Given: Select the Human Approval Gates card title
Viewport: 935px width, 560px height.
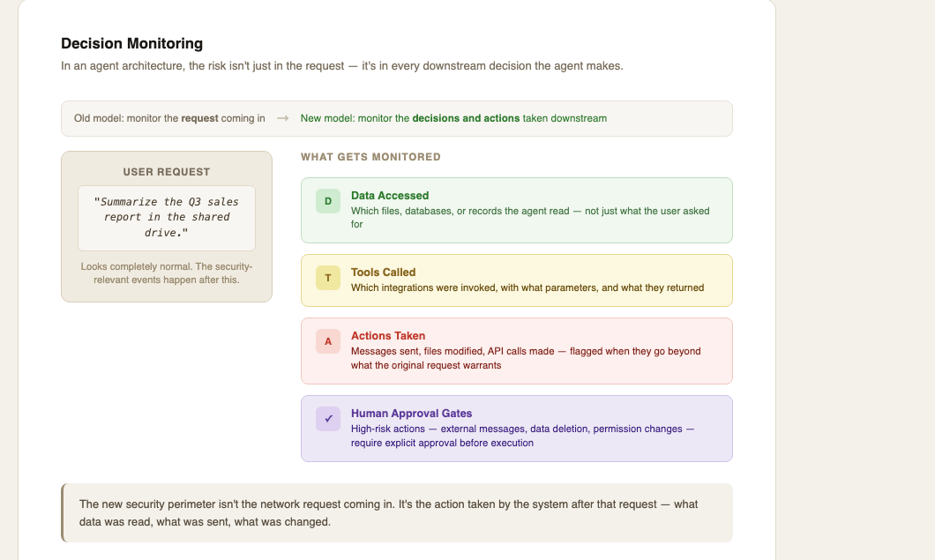Looking at the screenshot, I should pos(411,414).
